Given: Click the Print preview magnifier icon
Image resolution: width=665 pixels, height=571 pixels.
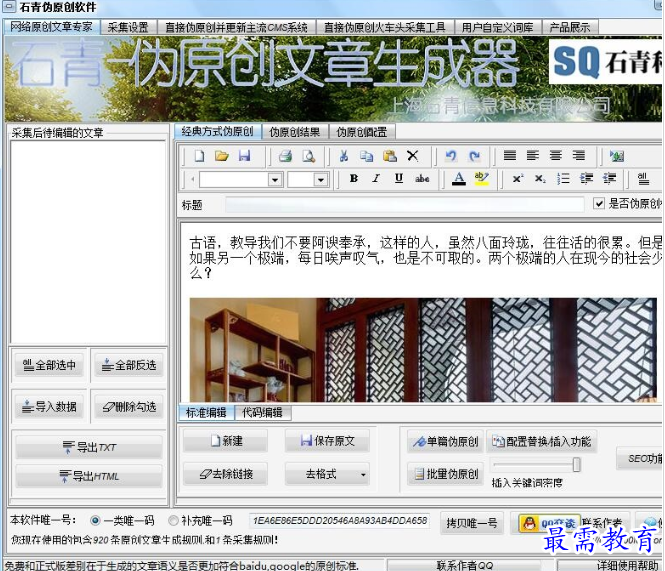Looking at the screenshot, I should pyautogui.click(x=308, y=156).
